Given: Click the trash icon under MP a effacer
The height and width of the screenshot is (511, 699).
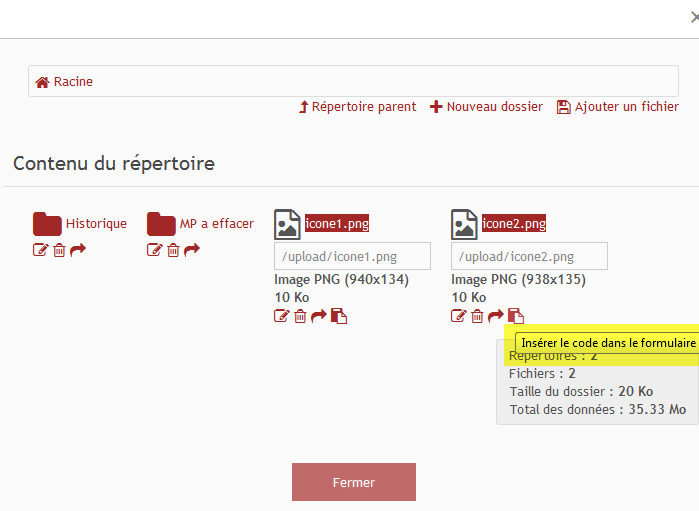Looking at the screenshot, I should [173, 250].
